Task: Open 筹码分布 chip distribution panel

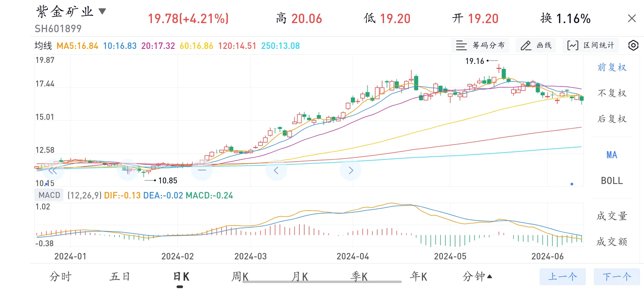Action: tap(480, 45)
